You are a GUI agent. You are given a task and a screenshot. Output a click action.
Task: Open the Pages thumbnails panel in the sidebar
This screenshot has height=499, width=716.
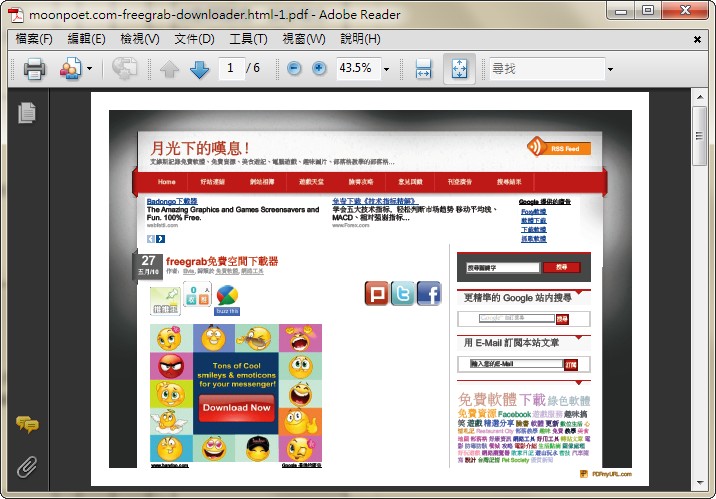click(x=26, y=114)
